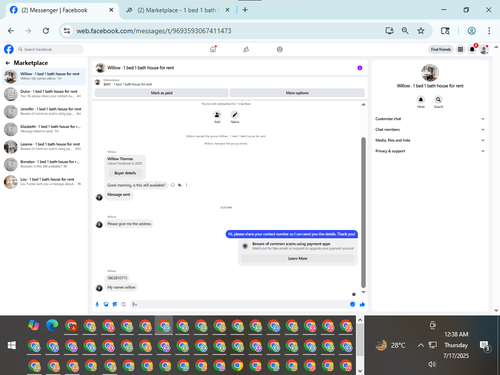React to 'Good morning' message with emoji icon
The image size is (500, 375).
pos(173,185)
